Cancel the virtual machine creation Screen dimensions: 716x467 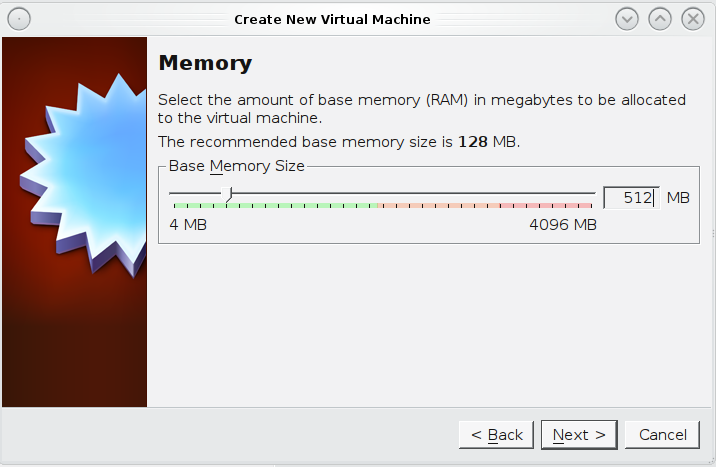coord(662,435)
